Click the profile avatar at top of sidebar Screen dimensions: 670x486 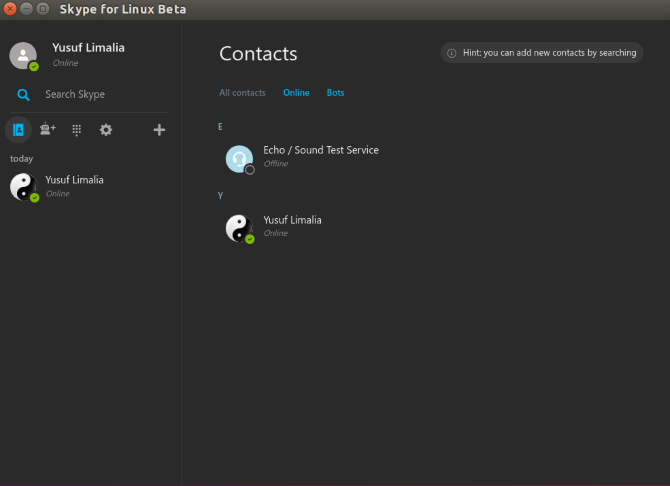(23, 56)
